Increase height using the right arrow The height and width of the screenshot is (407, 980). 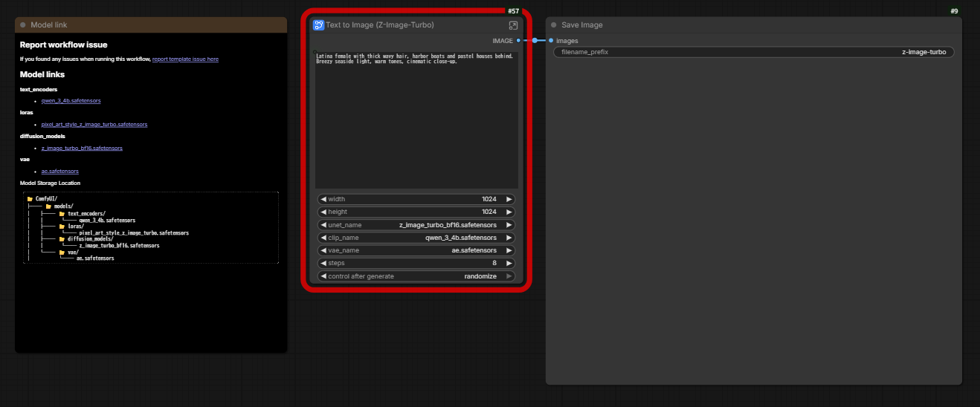click(509, 212)
